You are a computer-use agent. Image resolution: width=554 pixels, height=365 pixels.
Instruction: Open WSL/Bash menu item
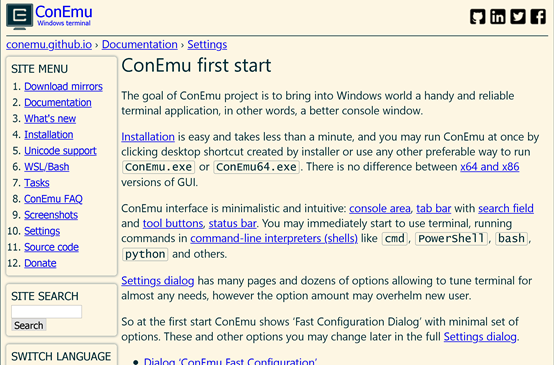[x=47, y=167]
